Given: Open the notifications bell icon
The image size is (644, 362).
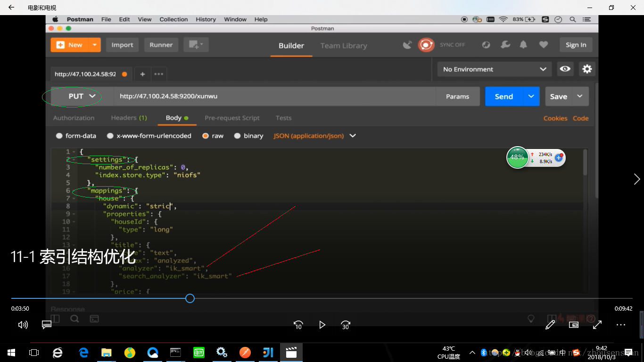Looking at the screenshot, I should 523,45.
